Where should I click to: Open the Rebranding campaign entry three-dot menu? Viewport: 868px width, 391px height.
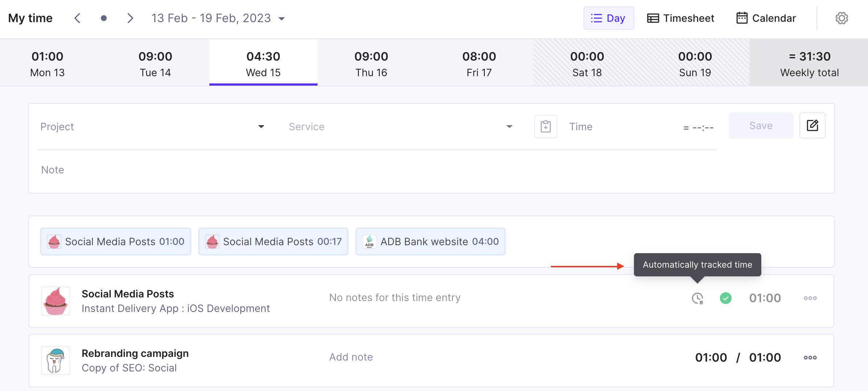pyautogui.click(x=810, y=358)
